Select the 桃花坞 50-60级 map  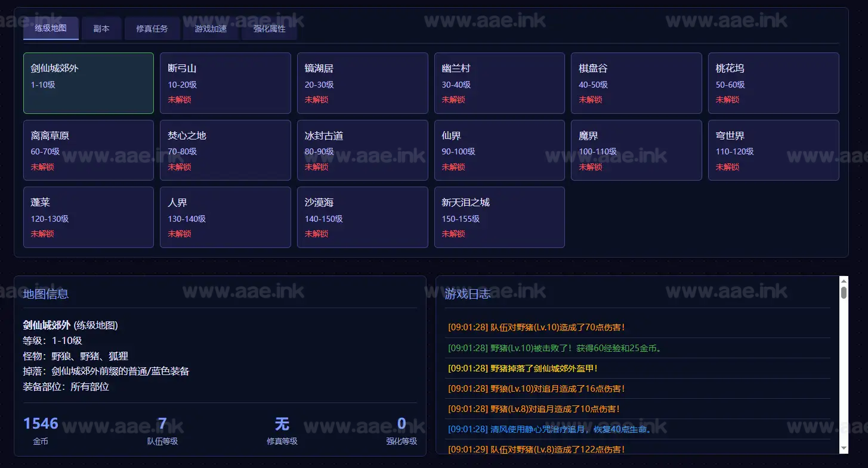coord(773,83)
